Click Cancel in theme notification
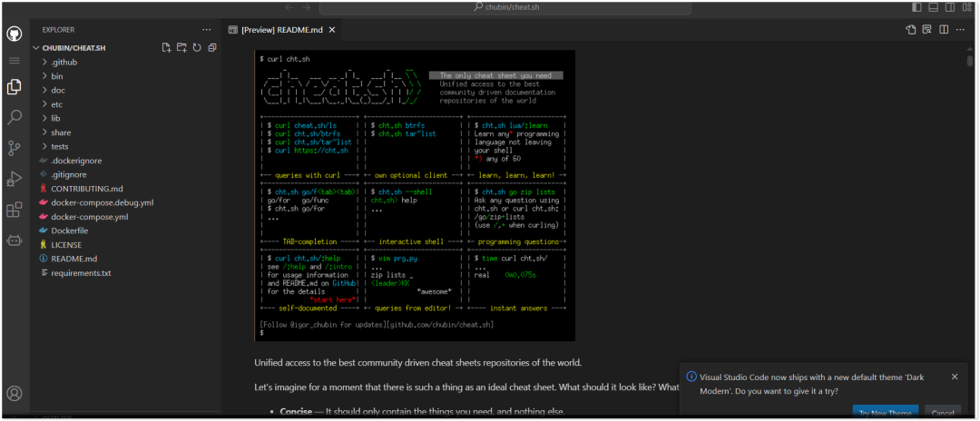The height and width of the screenshot is (421, 980). point(943,413)
